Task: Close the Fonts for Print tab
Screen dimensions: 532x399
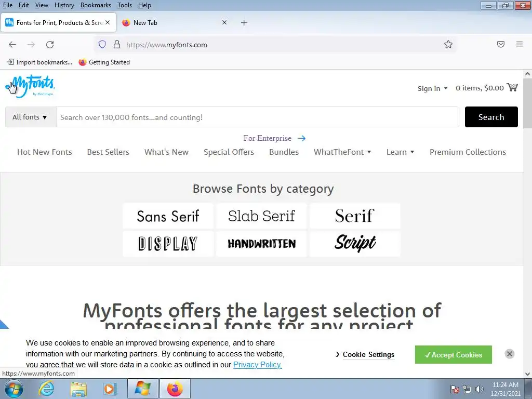Action: pyautogui.click(x=108, y=22)
